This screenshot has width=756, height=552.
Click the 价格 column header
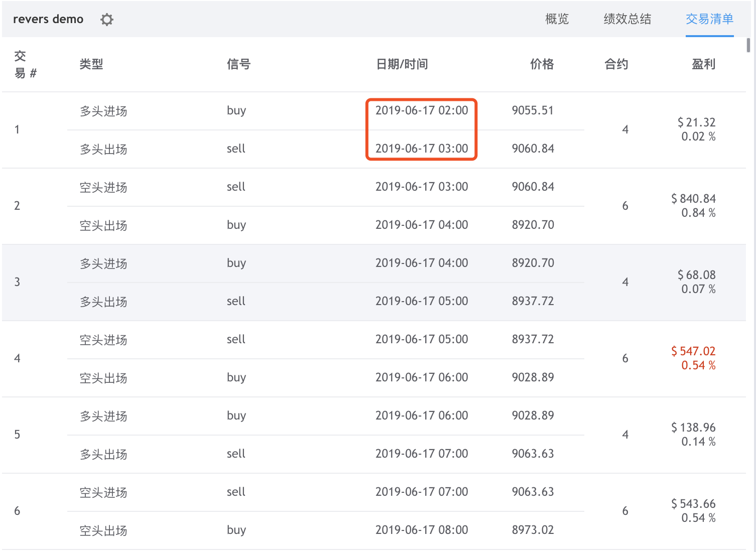[x=542, y=64]
